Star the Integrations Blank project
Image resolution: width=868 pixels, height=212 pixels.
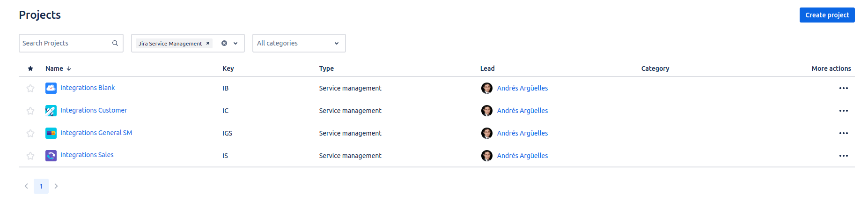click(x=30, y=88)
